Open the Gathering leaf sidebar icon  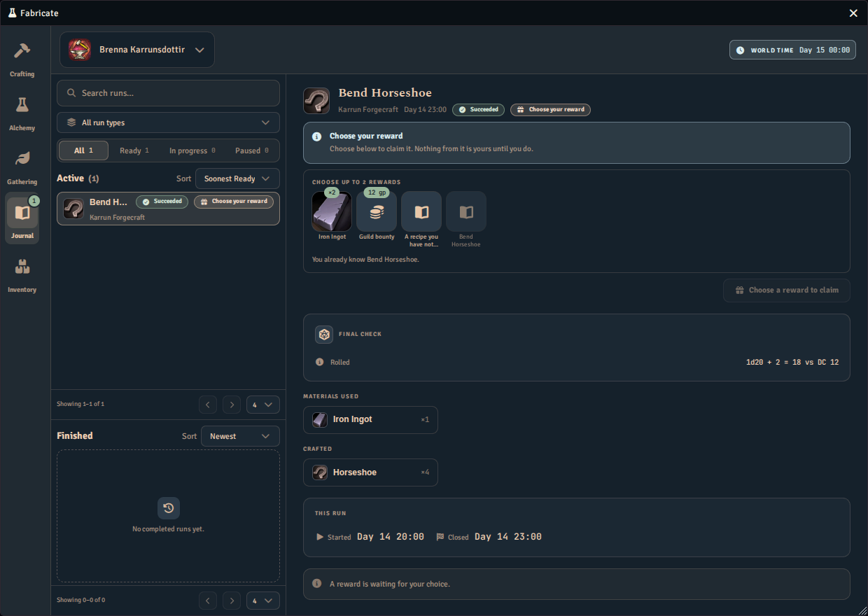coord(22,159)
